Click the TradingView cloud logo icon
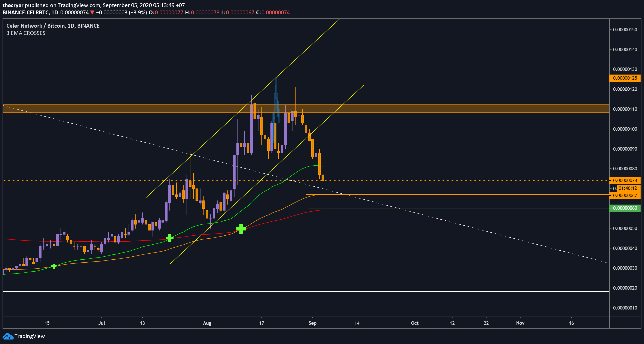Viewport: 644px width, 344px height. click(8, 336)
